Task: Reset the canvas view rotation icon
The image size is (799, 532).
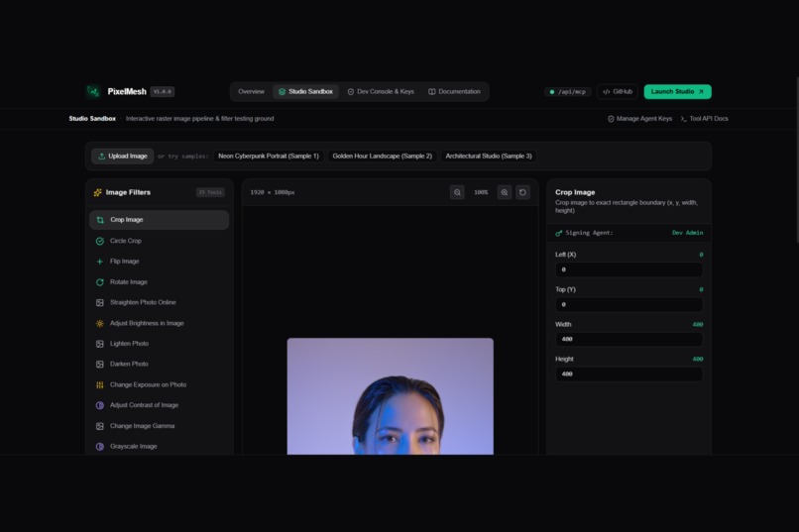Action: point(522,192)
